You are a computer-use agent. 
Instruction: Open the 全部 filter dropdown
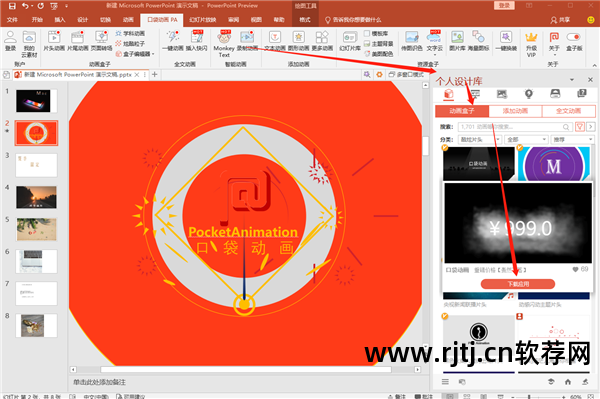point(527,140)
